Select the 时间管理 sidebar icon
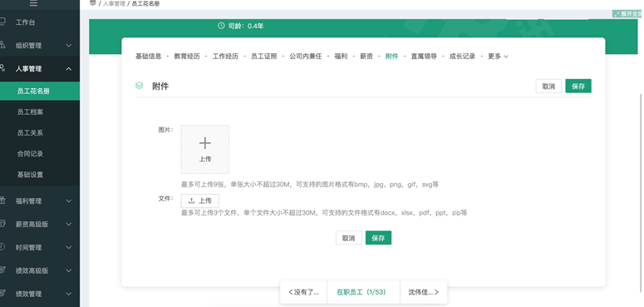Image resolution: width=644 pixels, height=307 pixels. (x=2, y=247)
